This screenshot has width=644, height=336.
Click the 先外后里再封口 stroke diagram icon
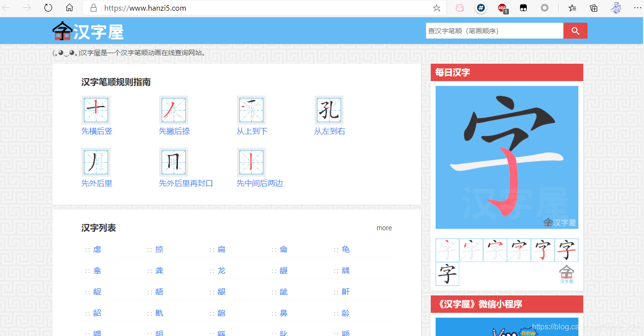[174, 162]
